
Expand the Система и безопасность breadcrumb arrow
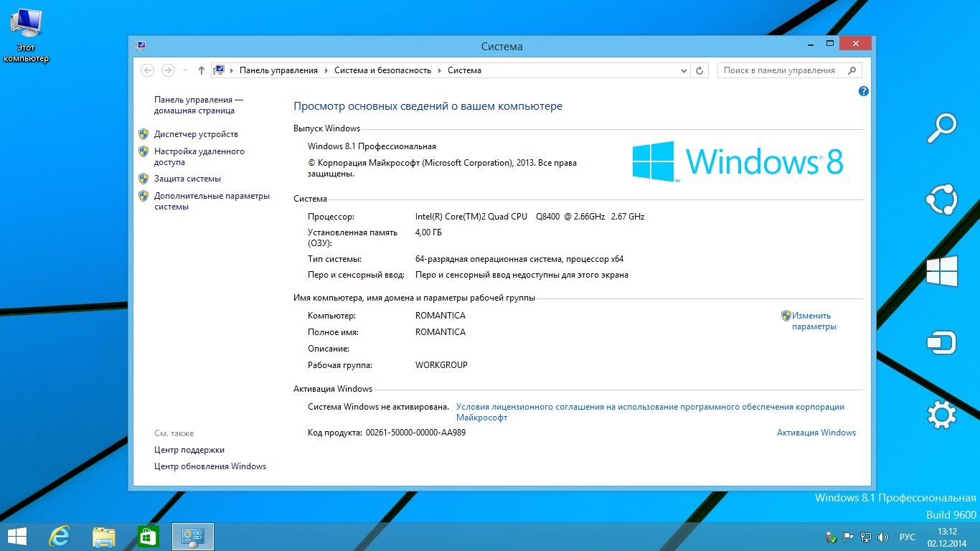coord(439,70)
